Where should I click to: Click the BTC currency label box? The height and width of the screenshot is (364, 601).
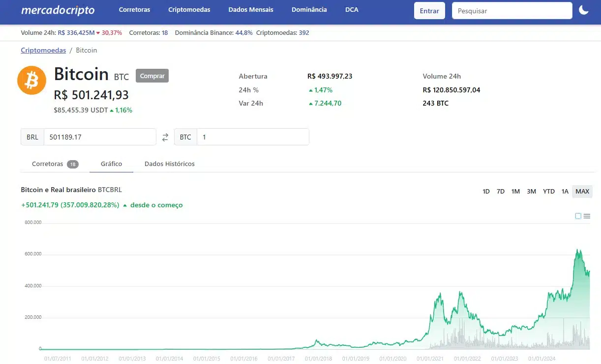185,137
